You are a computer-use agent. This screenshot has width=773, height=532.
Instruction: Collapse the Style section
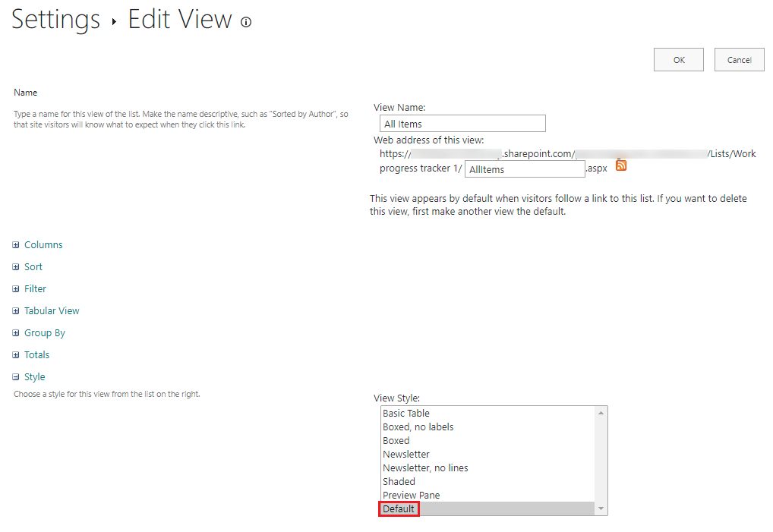pos(33,376)
